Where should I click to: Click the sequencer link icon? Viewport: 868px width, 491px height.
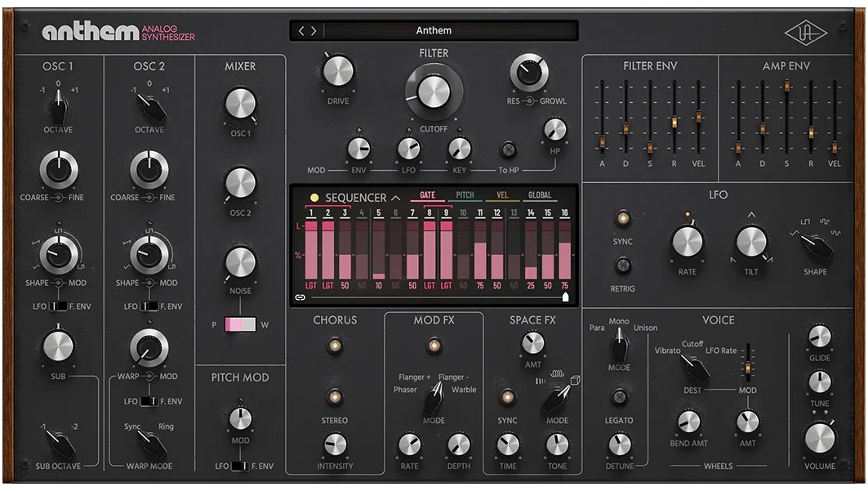click(x=300, y=297)
